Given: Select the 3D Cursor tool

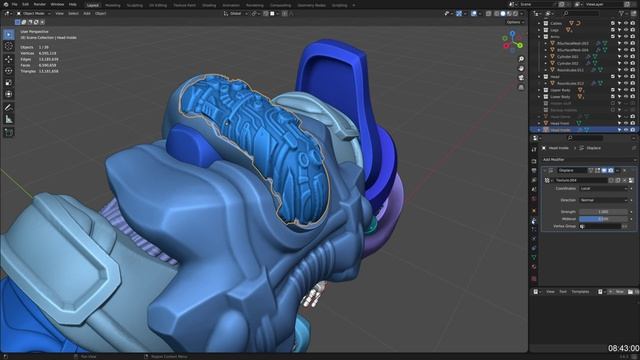Looking at the screenshot, I should pyautogui.click(x=9, y=46).
